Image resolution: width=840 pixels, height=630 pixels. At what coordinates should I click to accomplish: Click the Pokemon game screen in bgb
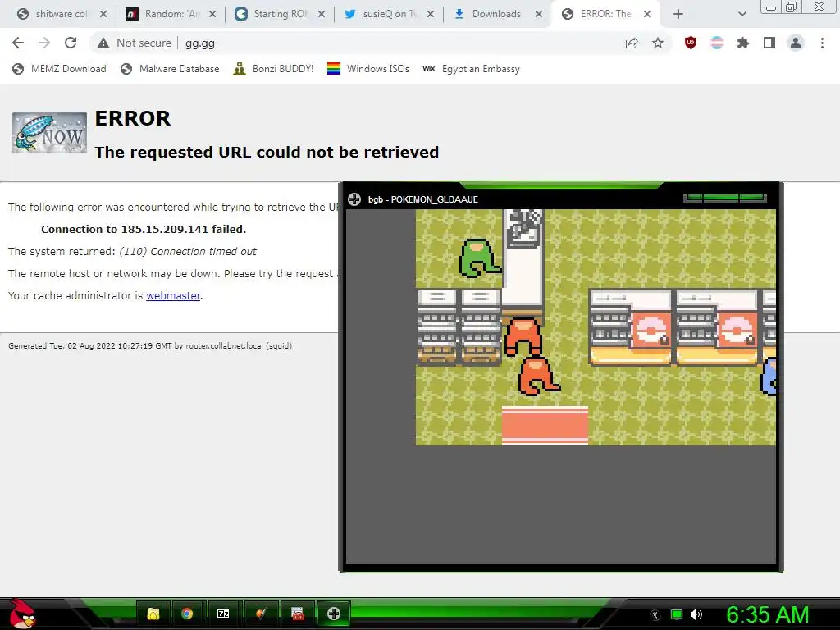pyautogui.click(x=596, y=326)
